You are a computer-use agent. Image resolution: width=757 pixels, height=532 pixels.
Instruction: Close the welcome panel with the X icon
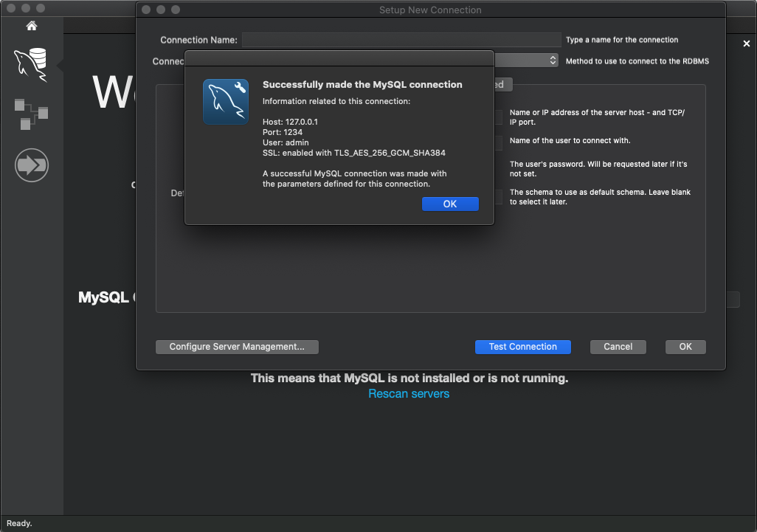(747, 44)
